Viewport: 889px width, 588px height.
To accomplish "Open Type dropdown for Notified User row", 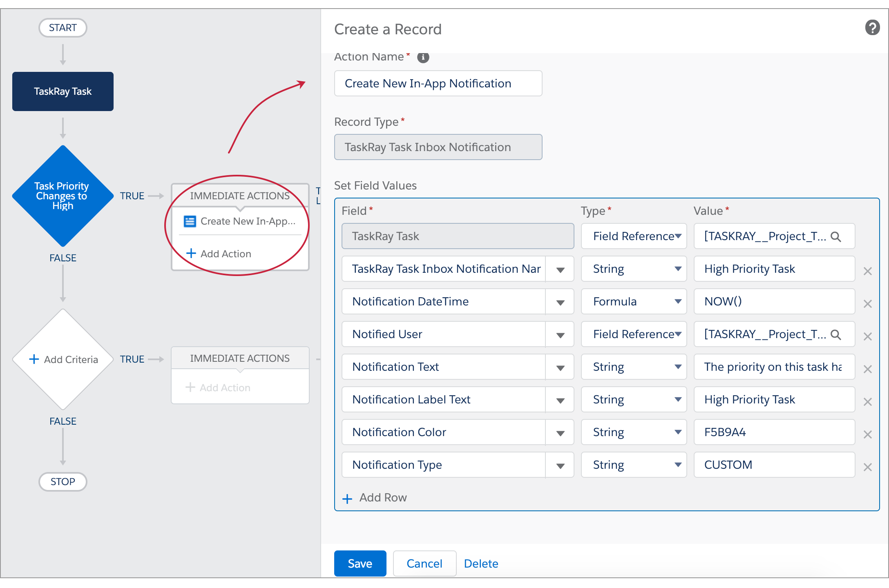I will [x=634, y=334].
